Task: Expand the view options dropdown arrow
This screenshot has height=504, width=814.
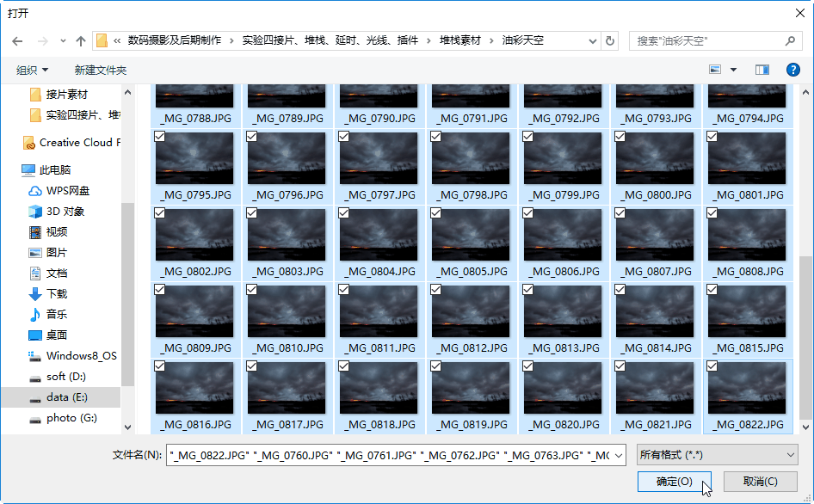Action: [x=733, y=70]
